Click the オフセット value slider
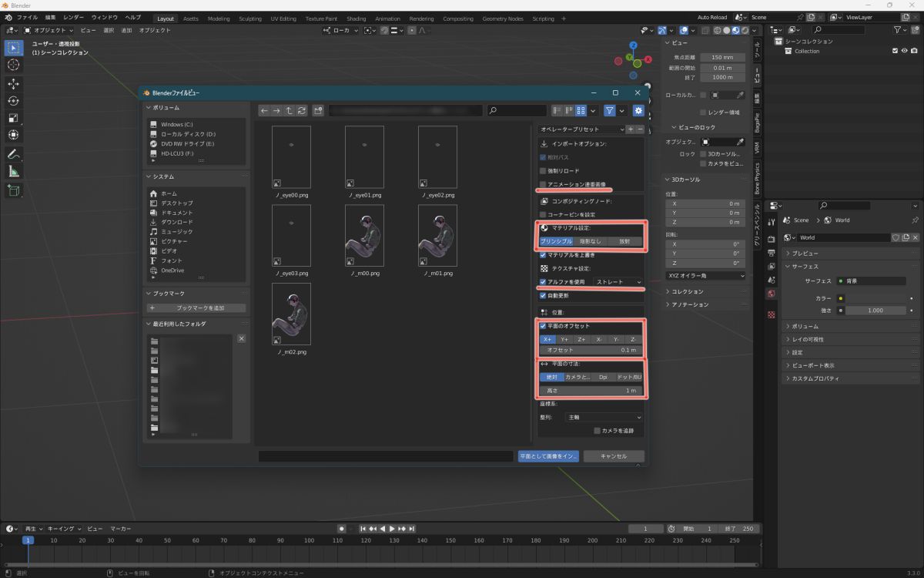924x578 pixels. [x=591, y=350]
